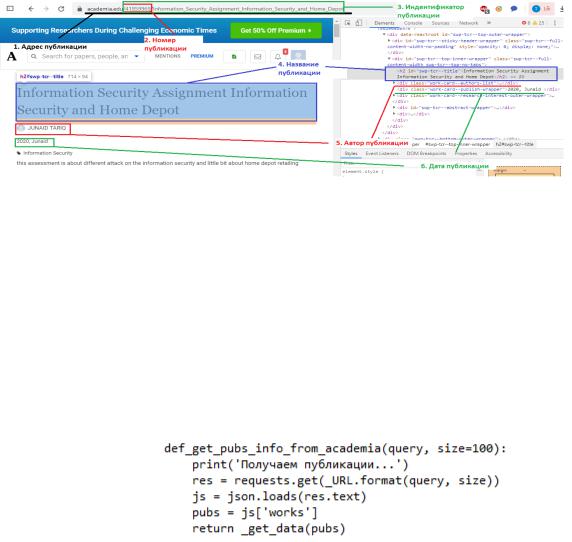
Task: Open DevTools three-dot menu
Action: pos(555,23)
